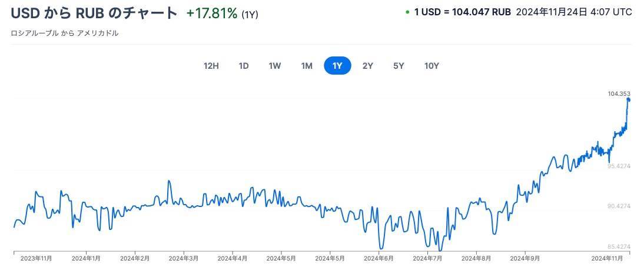This screenshot has height=267, width=644.
Task: Click the green live rate dot
Action: tap(408, 12)
